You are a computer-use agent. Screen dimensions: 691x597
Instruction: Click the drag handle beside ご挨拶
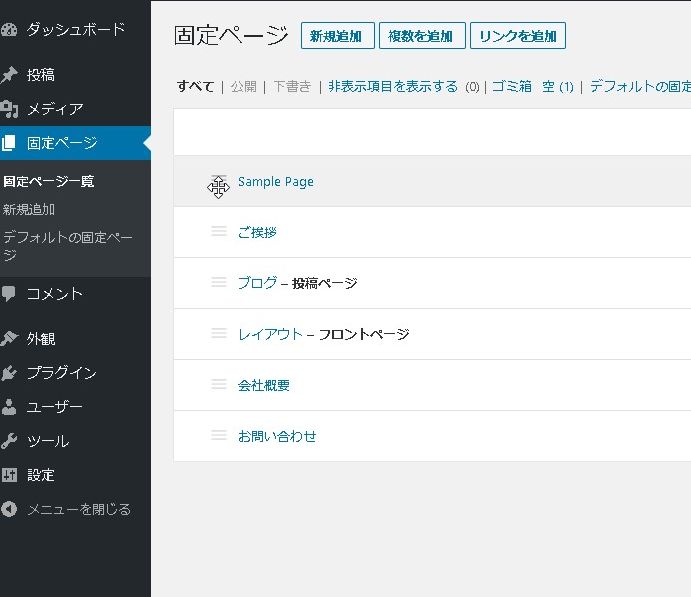click(x=219, y=232)
